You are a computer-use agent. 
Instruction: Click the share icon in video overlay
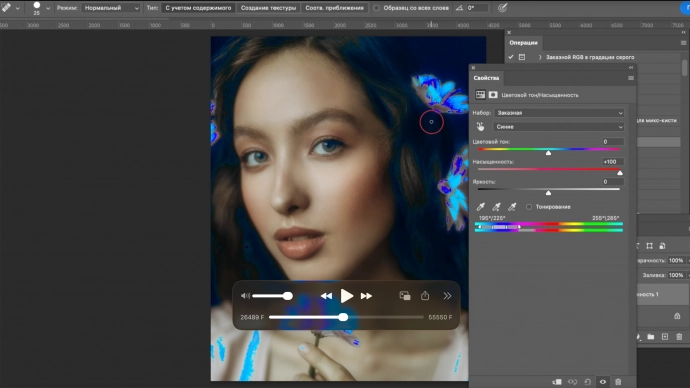click(x=425, y=296)
